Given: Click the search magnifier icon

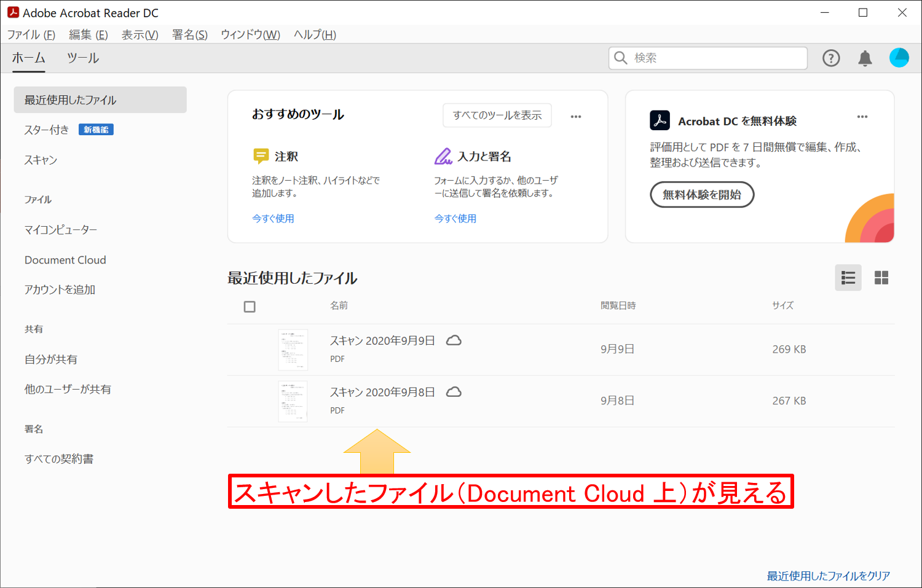Looking at the screenshot, I should pyautogui.click(x=621, y=58).
